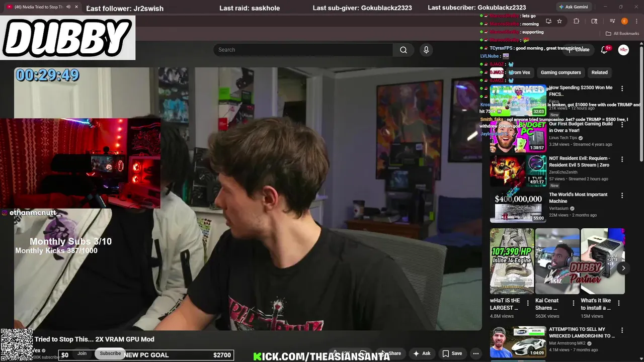Screen dimensions: 644x362
Task: Open options for NOT Resident Evil Requiem video
Action: (622, 159)
